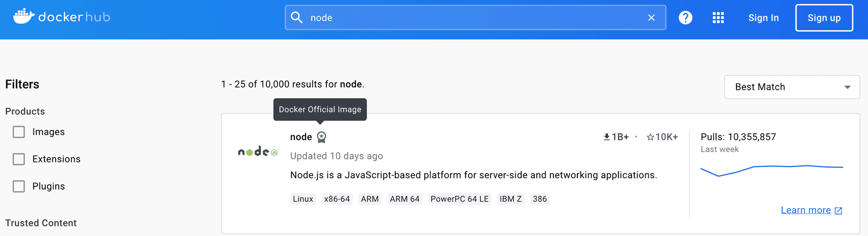Open the help question mark icon
The image size is (868, 236).
[x=685, y=18]
